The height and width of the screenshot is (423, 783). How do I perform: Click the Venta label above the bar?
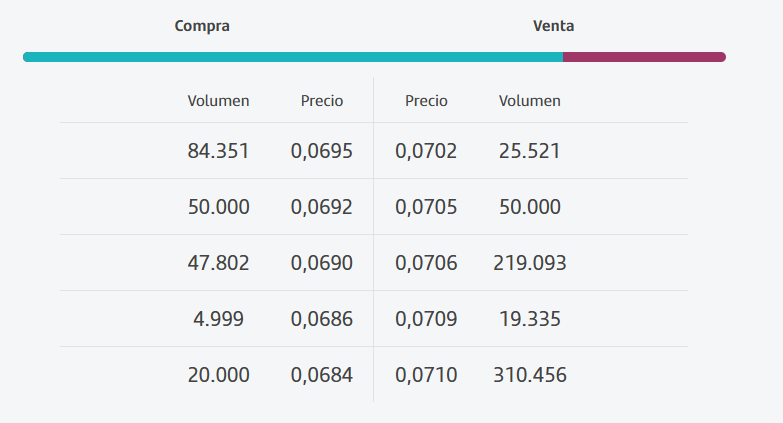pos(553,26)
